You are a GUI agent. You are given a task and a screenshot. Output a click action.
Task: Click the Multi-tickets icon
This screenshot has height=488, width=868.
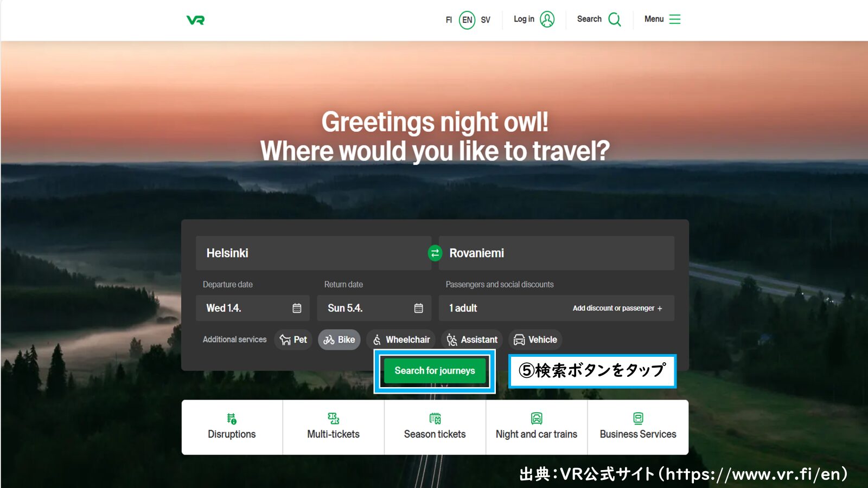coord(333,419)
